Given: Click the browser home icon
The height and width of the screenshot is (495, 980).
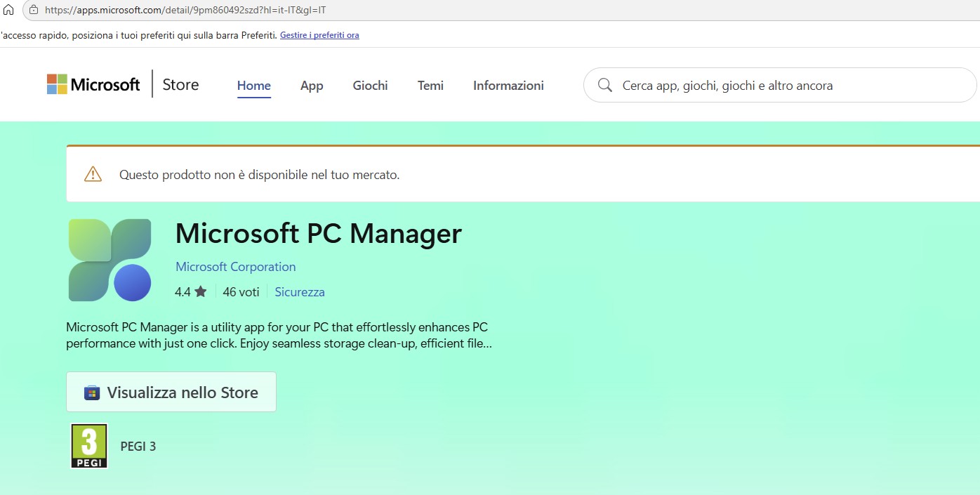Looking at the screenshot, I should pos(8,10).
